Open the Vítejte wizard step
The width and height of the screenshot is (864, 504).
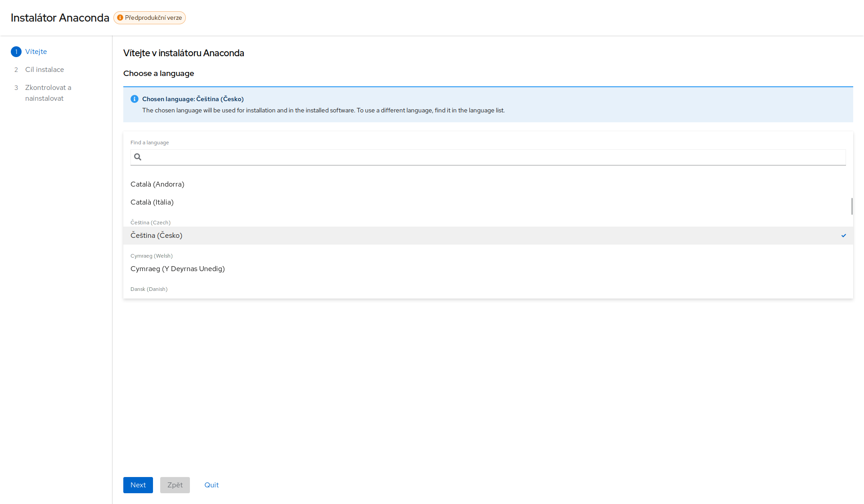[x=36, y=52]
